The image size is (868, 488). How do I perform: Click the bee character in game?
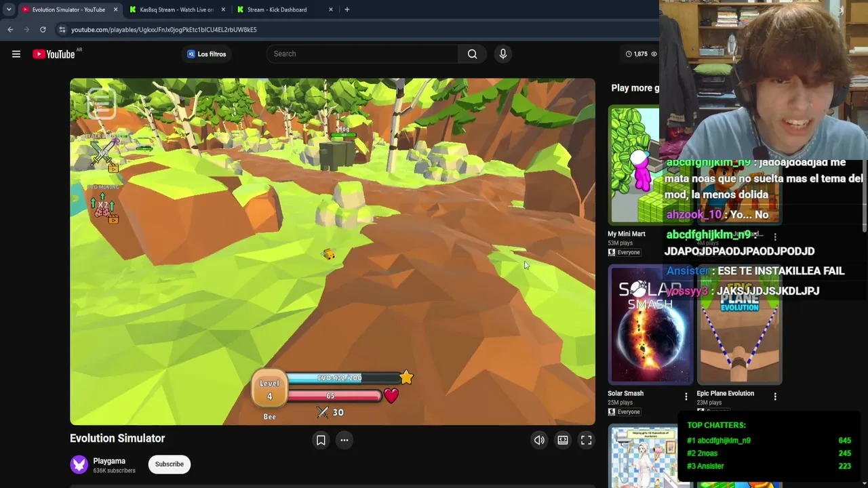click(x=329, y=255)
